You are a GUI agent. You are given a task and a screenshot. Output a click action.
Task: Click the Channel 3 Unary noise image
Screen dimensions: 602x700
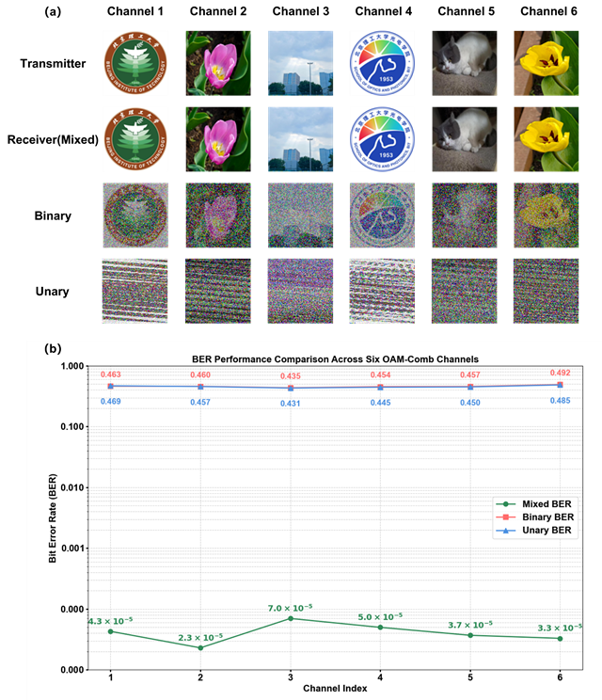[300, 291]
